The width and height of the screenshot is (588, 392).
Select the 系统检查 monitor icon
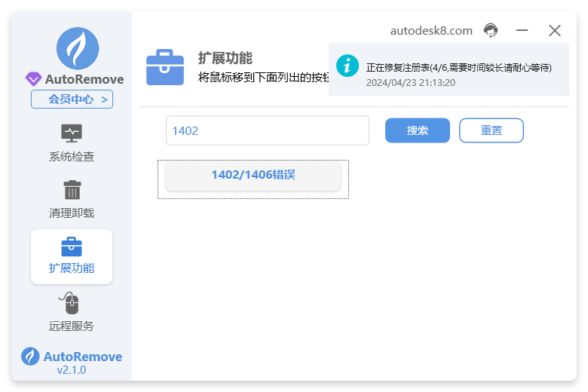(x=72, y=133)
